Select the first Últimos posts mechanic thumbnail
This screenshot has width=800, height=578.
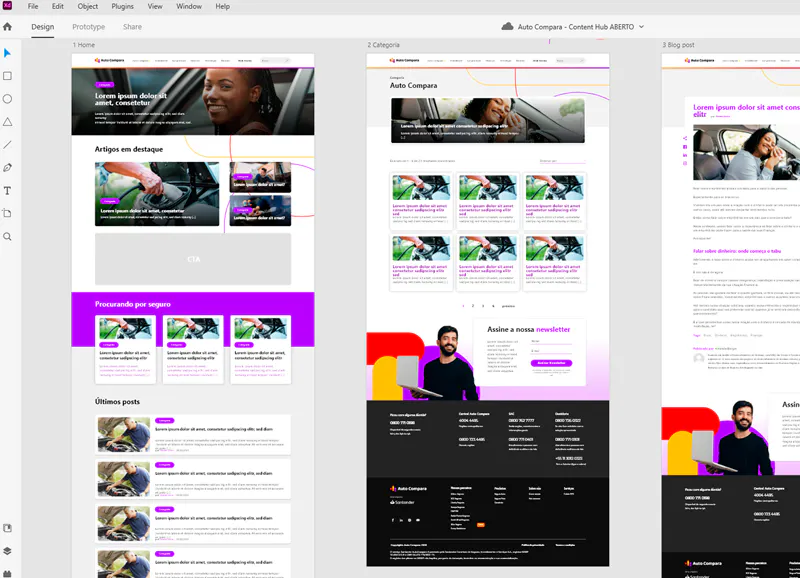pyautogui.click(x=124, y=435)
